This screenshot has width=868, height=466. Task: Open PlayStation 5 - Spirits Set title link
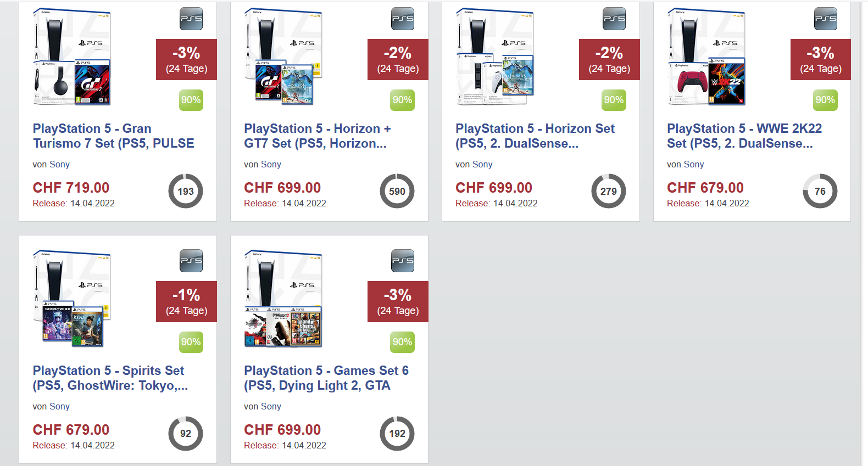[x=110, y=378]
